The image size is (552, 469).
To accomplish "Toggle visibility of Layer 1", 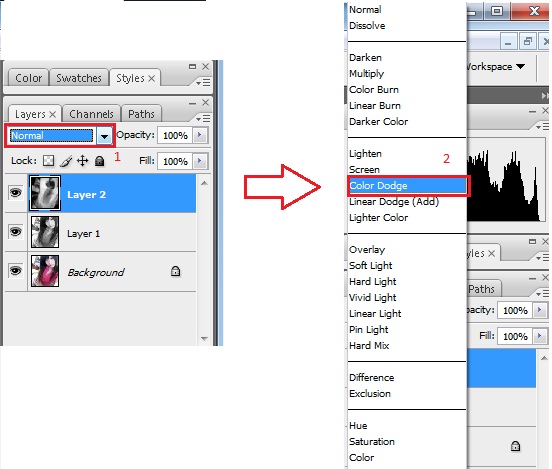I will (15, 232).
